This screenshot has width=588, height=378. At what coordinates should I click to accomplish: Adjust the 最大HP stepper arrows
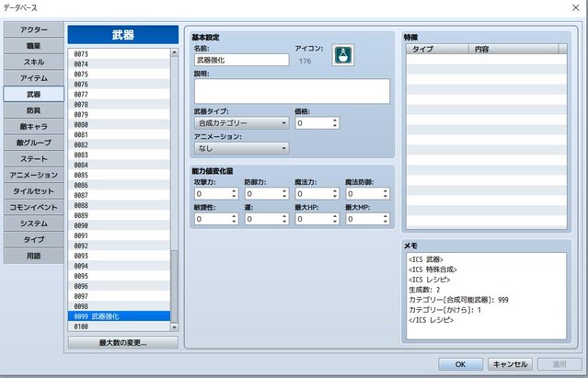pos(335,219)
